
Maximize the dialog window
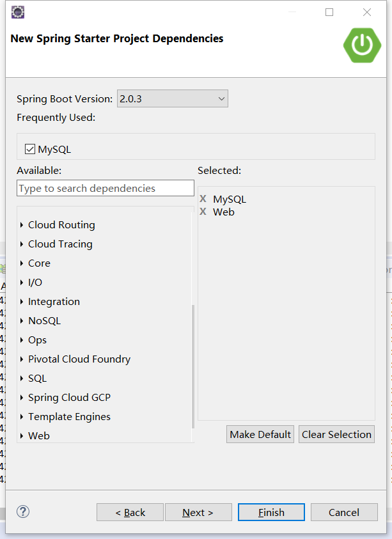[329, 12]
